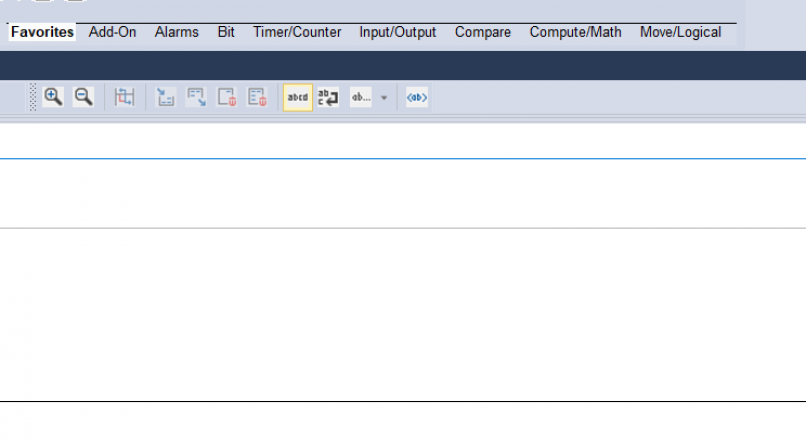
Task: Click the 'ab...' truncated text icon
Action: (360, 97)
